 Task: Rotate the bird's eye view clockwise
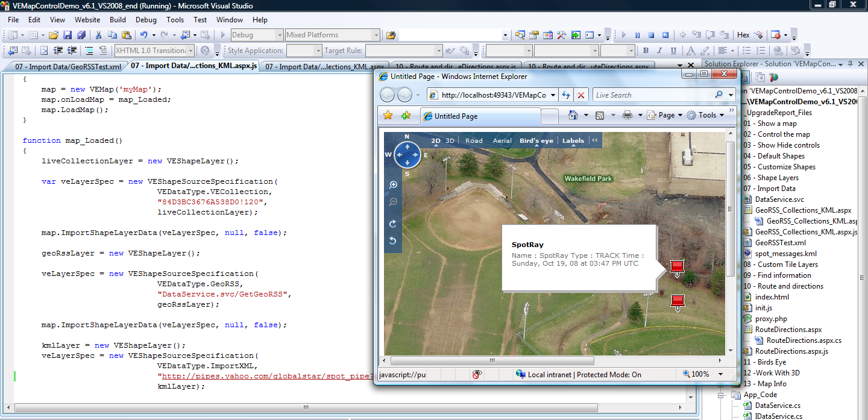pos(393,224)
